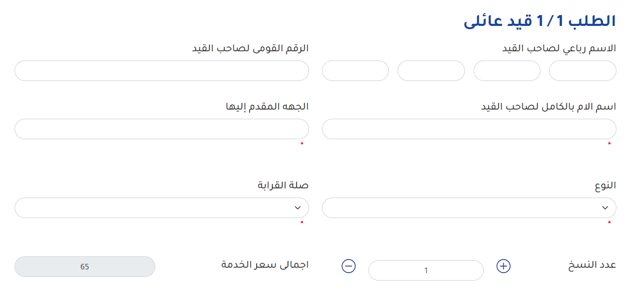Select the third name box from the right
The height and width of the screenshot is (299, 644).
coord(431,71)
